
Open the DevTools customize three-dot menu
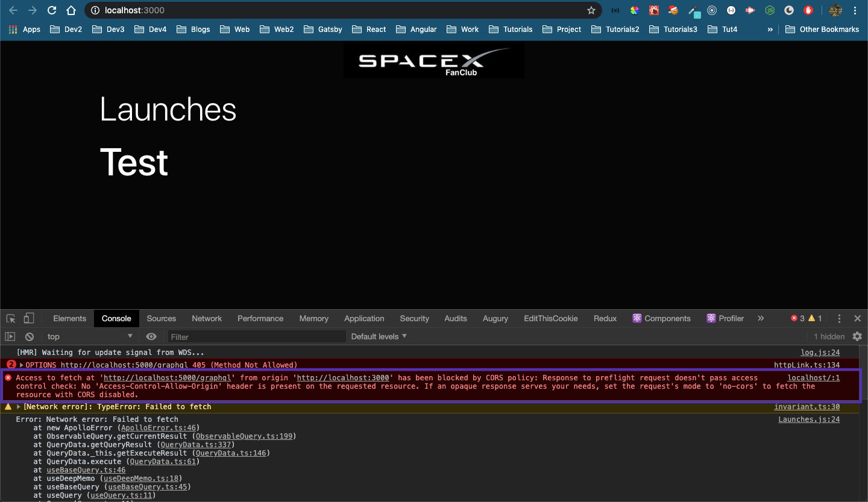tap(839, 318)
